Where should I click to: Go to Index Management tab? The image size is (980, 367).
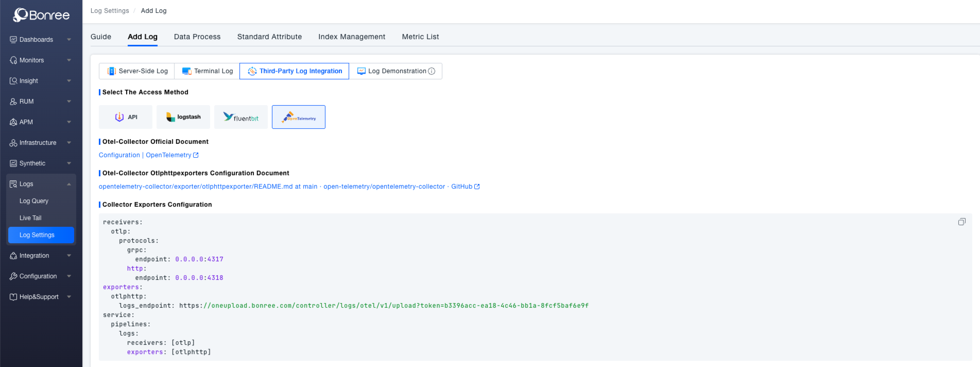(352, 37)
